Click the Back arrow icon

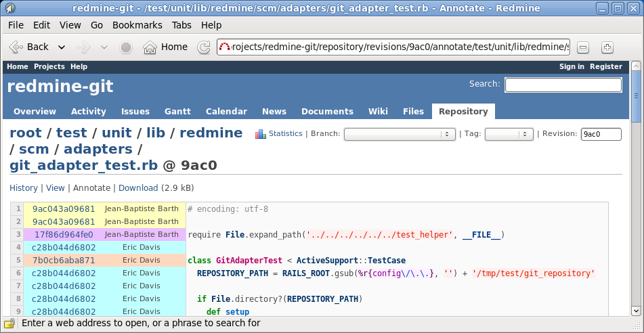click(x=16, y=47)
